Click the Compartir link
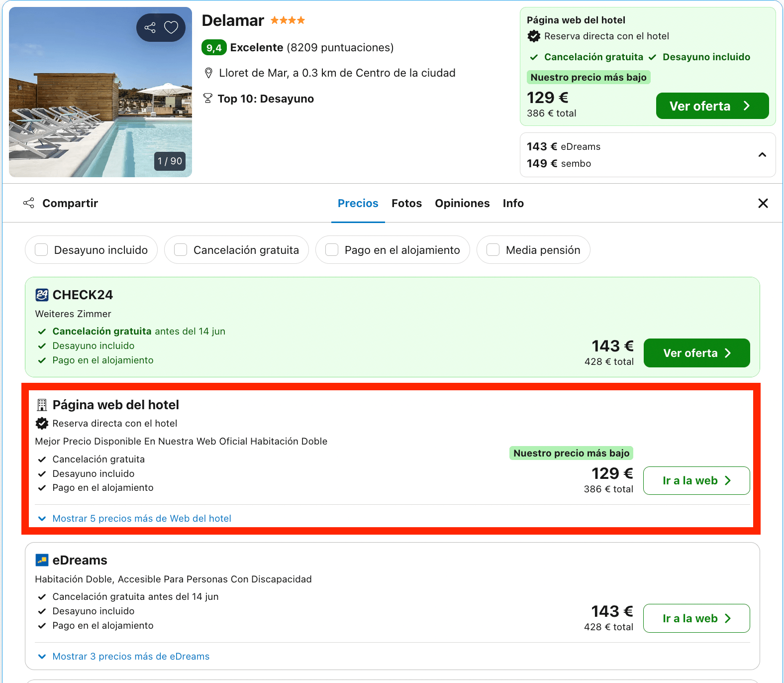 (x=70, y=203)
